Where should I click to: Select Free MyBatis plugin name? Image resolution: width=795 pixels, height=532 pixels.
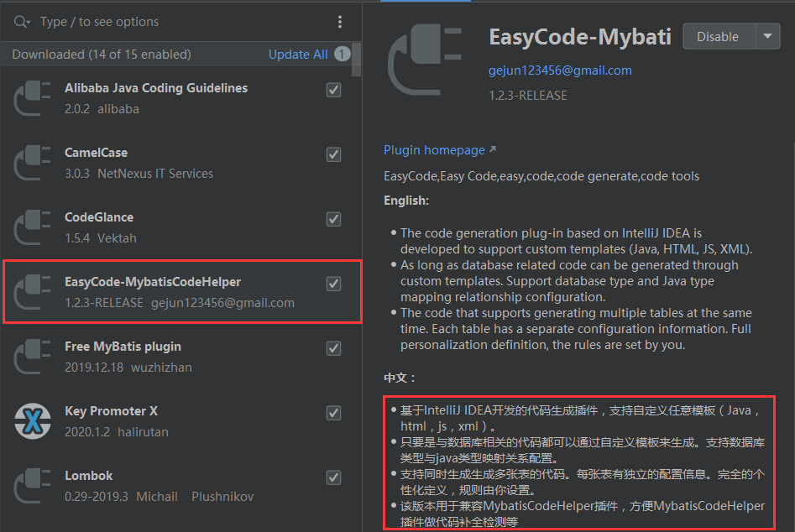(123, 347)
